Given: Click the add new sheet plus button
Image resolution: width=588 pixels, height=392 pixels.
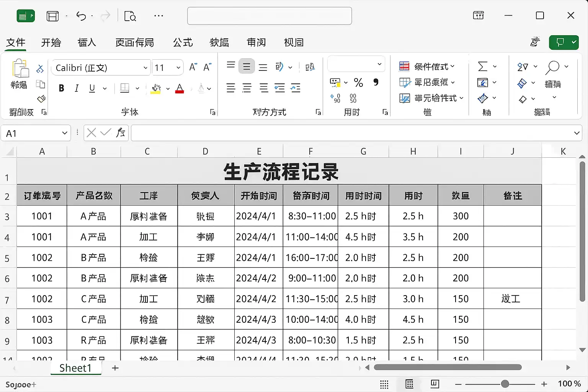Looking at the screenshot, I should point(115,368).
